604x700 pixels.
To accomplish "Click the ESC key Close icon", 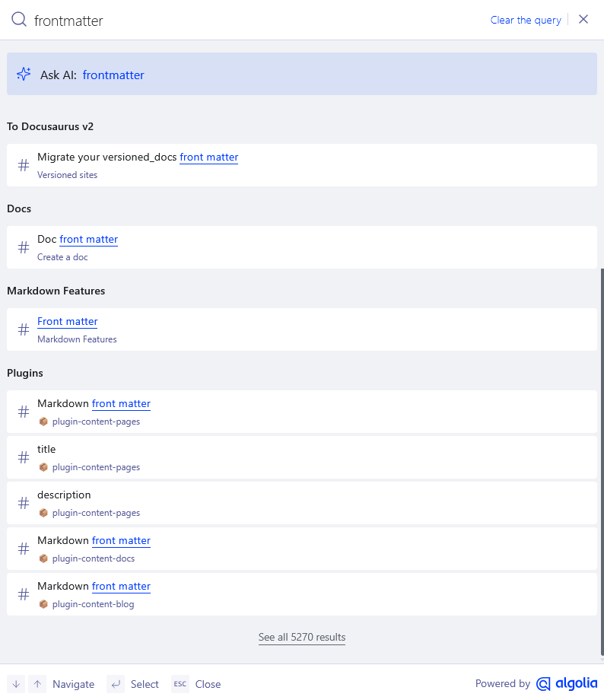I will pos(180,684).
